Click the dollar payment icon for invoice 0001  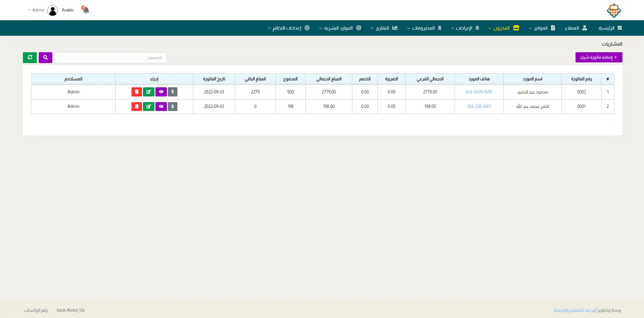(173, 107)
